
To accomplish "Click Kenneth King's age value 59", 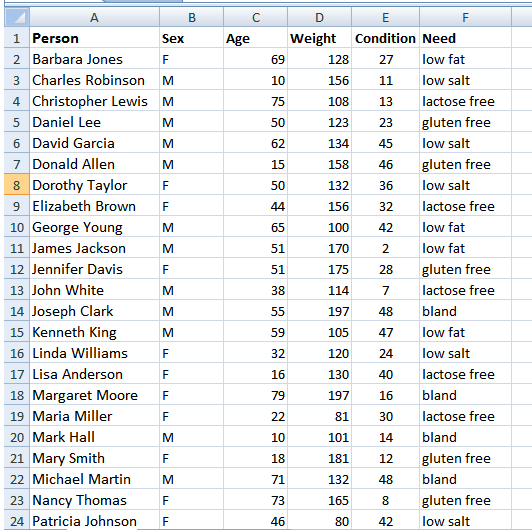I will (x=255, y=332).
